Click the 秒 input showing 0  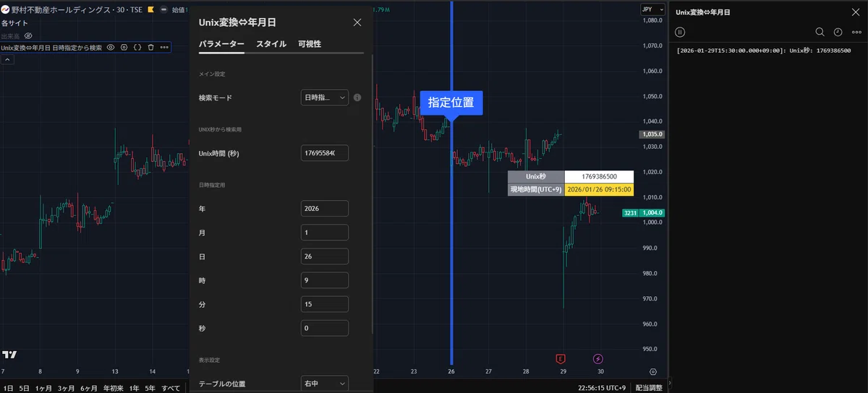coord(325,328)
